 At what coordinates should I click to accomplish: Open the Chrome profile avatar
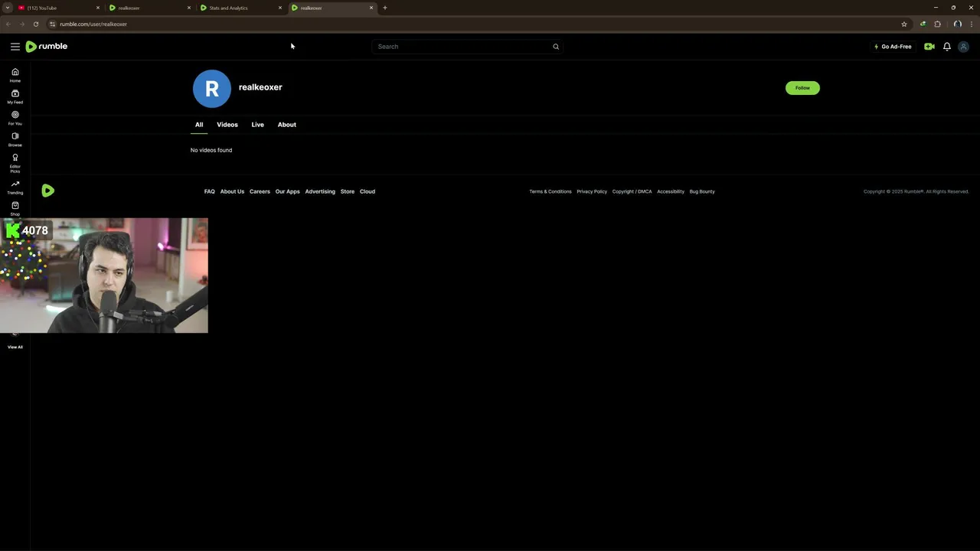click(957, 24)
